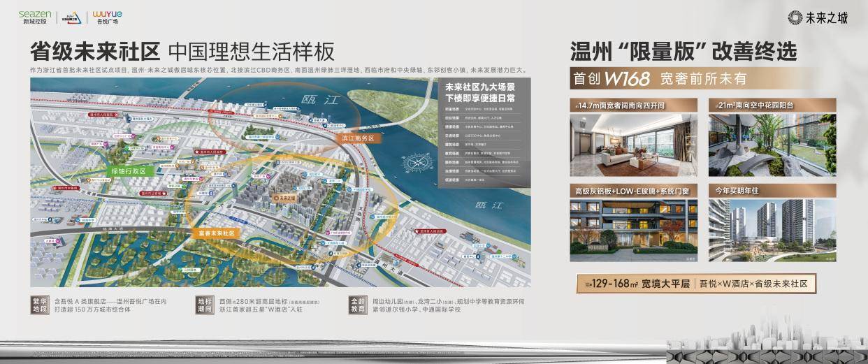
Task: Click the 浙江首家超五星"W酒店"入驻 line
Action: 262,310
